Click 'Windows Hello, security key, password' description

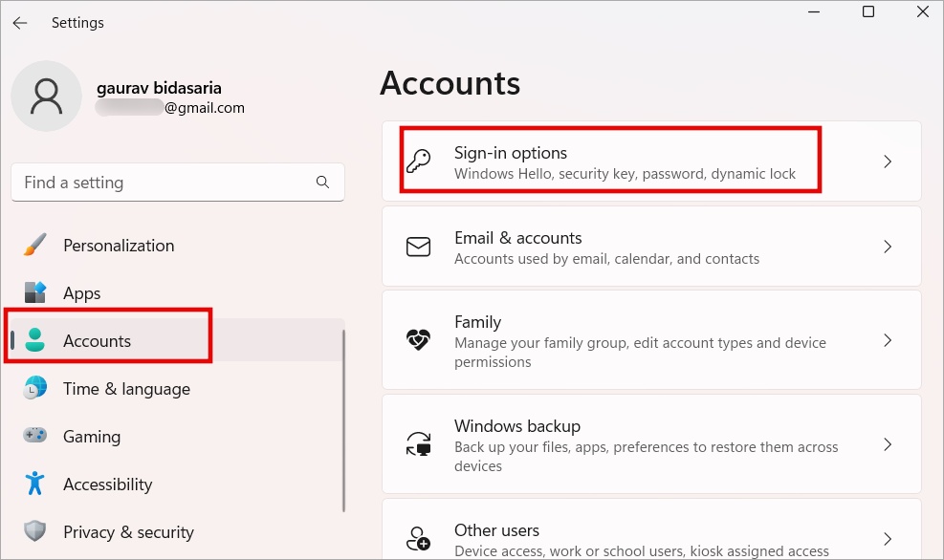click(625, 174)
